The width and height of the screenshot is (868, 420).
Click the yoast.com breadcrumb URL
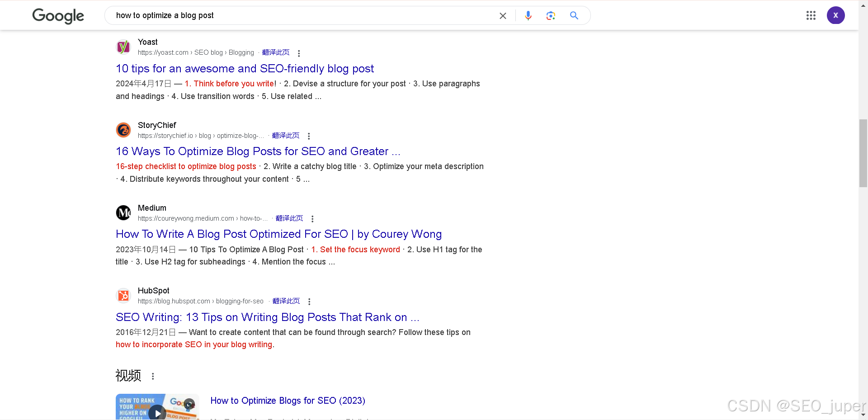click(x=196, y=53)
